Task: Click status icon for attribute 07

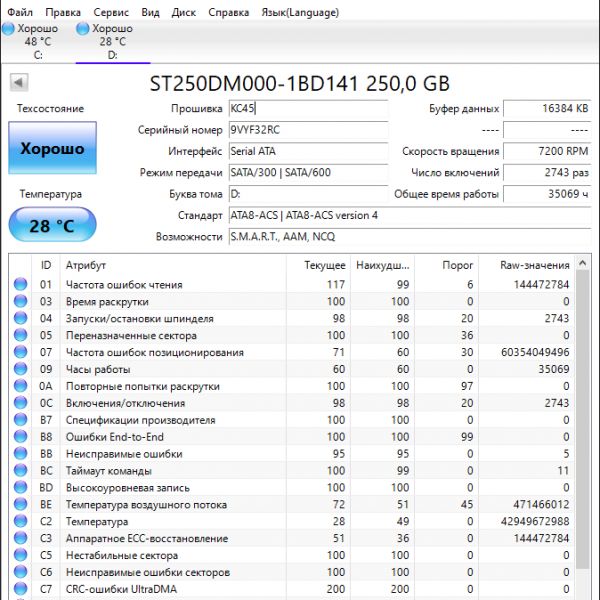Action: click(x=20, y=352)
